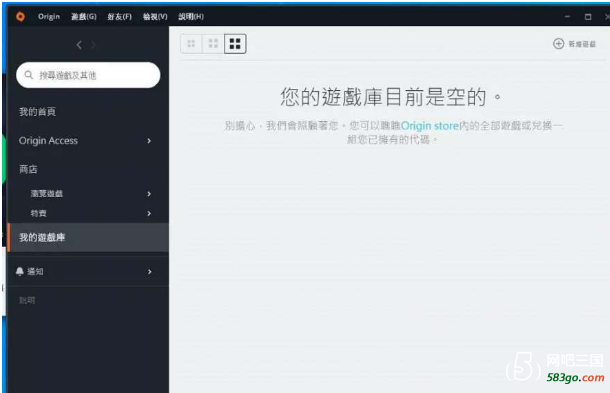Viewport: 610px width, 393px height.
Task: Go forward with the right arrow
Action: (93, 45)
